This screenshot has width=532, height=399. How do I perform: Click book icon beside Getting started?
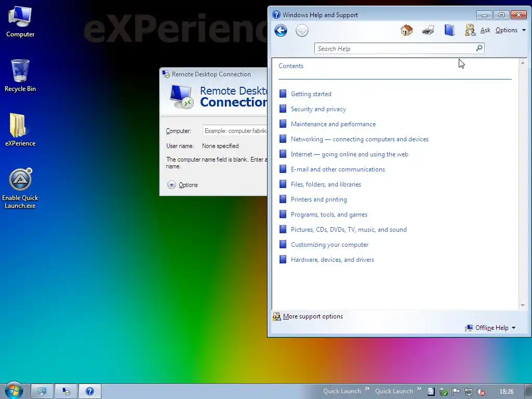pyautogui.click(x=283, y=94)
